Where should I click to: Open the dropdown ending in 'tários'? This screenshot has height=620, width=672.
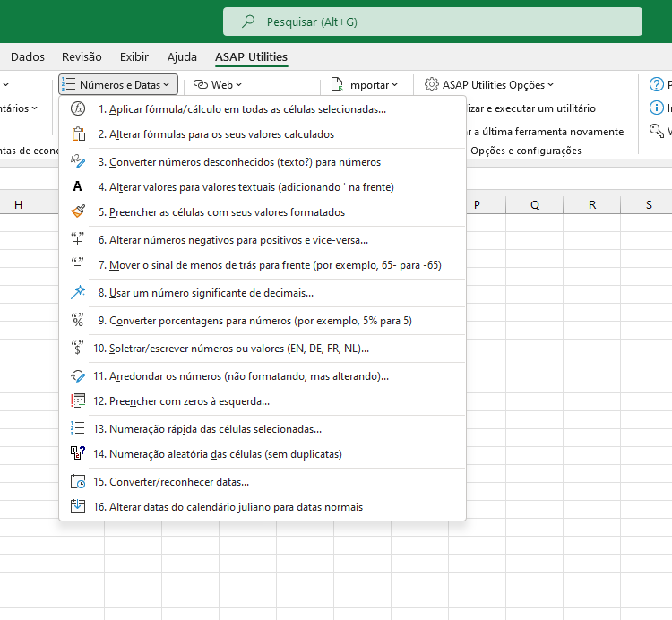(x=19, y=108)
